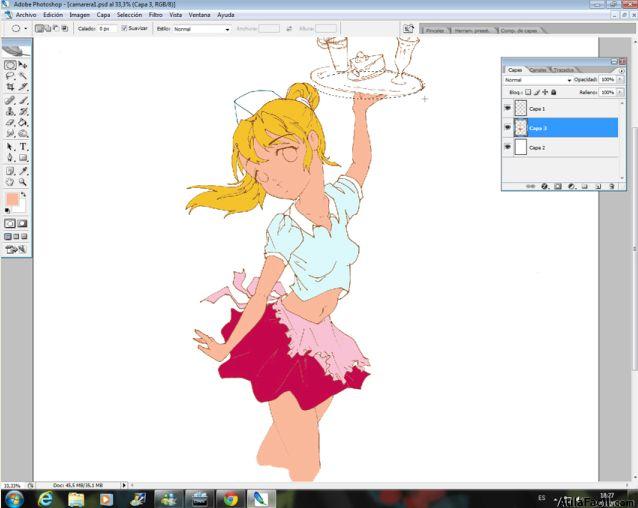Select the Lasso tool
This screenshot has width=638, height=508.
pos(10,76)
